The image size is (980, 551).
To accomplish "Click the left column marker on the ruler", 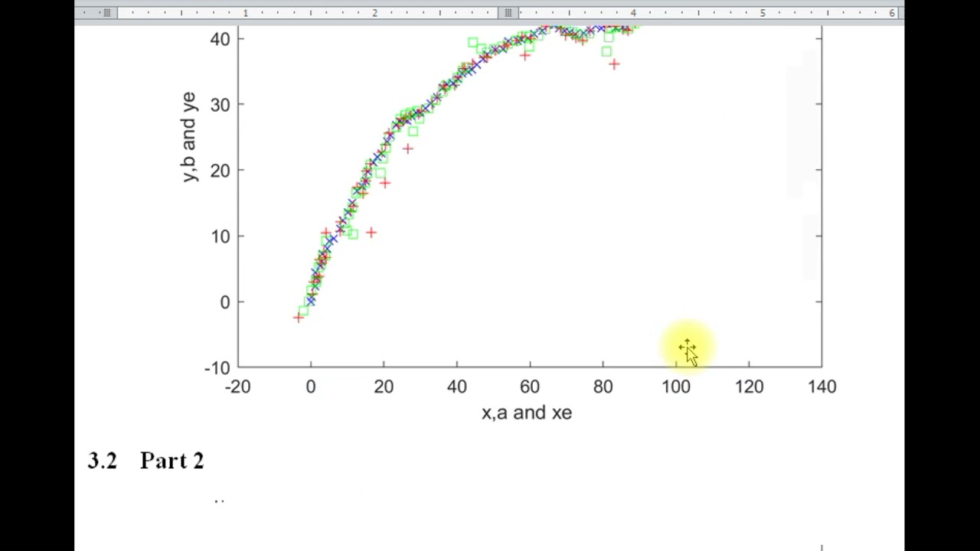I will [107, 13].
